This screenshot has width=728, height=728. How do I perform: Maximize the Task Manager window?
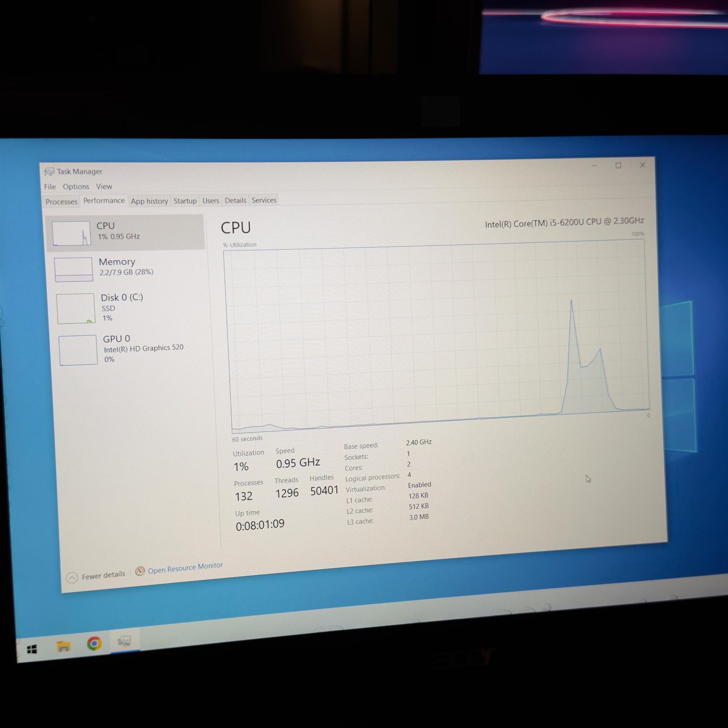click(619, 165)
